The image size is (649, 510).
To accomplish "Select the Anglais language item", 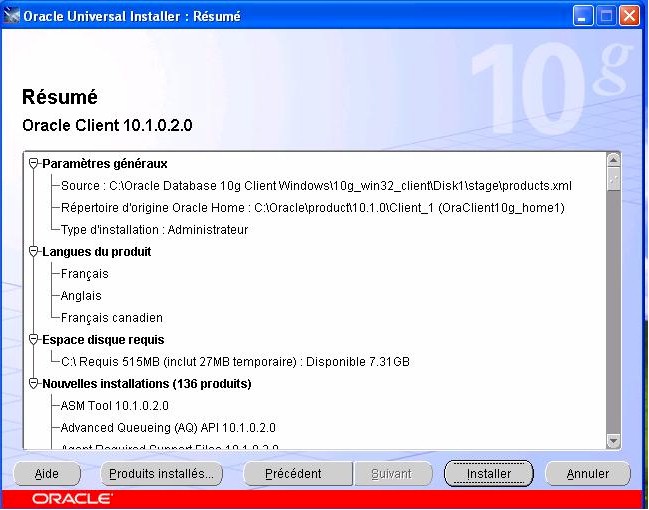I will click(81, 296).
